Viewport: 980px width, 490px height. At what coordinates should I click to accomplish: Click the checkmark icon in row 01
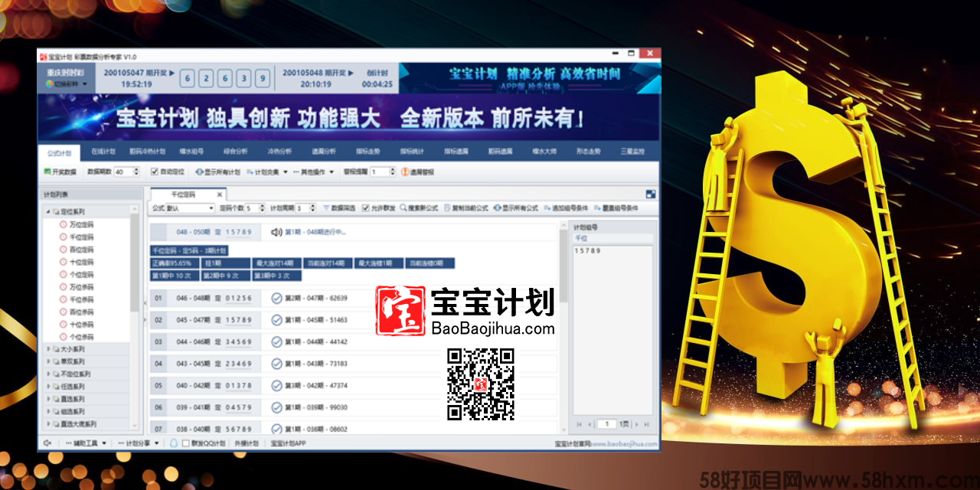tap(276, 298)
